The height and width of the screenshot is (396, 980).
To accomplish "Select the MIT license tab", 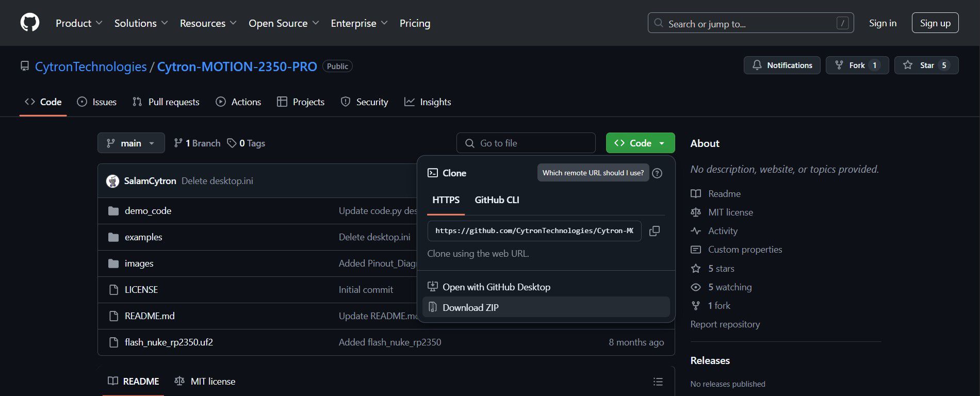I will coord(205,382).
